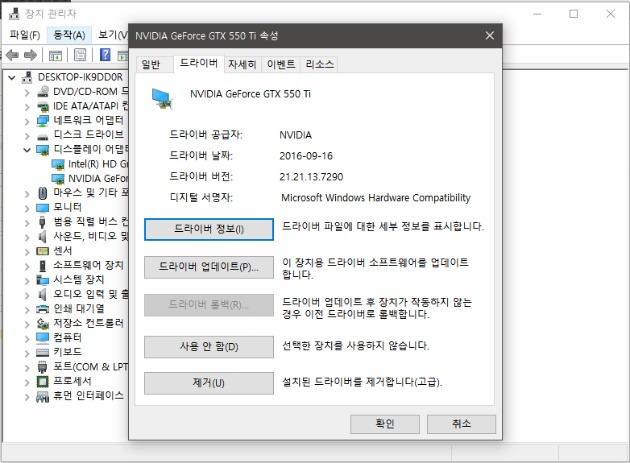Select the 드라이버 tab
This screenshot has width=630, height=463.
point(198,64)
